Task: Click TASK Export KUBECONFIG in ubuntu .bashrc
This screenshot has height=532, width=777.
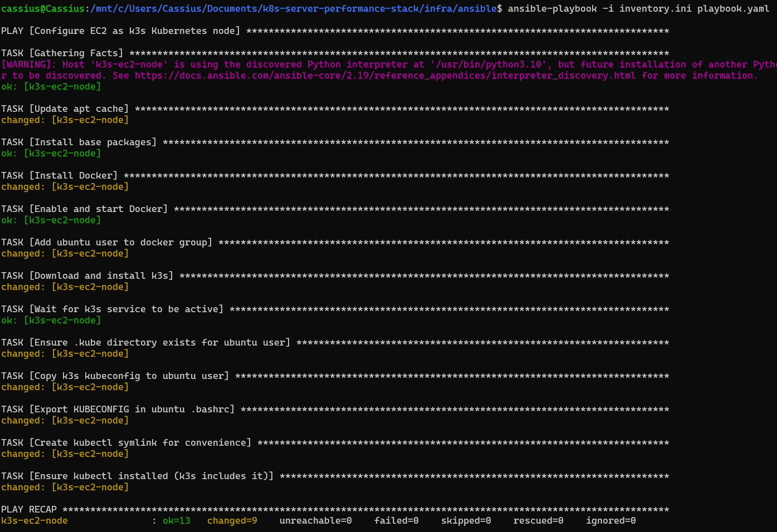Action: click(118, 410)
